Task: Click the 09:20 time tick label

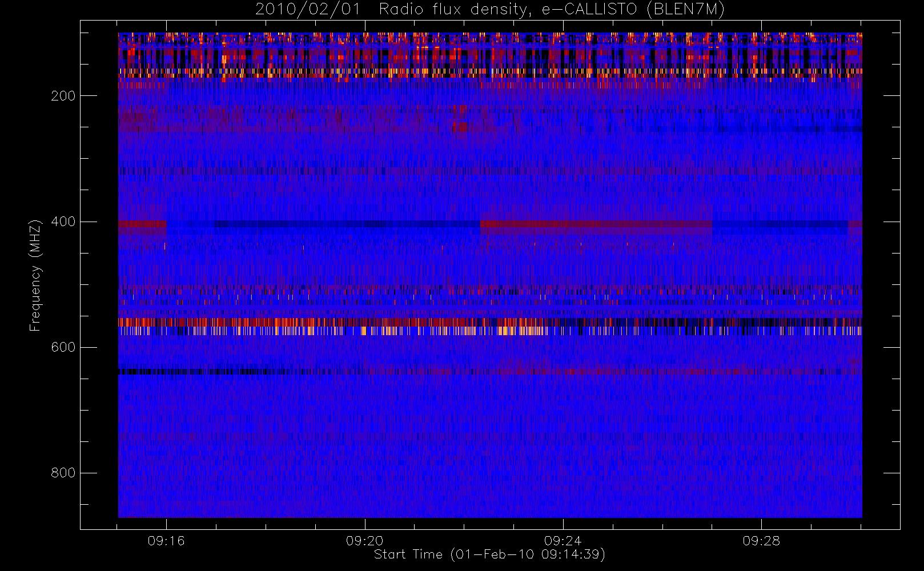Action: click(364, 541)
